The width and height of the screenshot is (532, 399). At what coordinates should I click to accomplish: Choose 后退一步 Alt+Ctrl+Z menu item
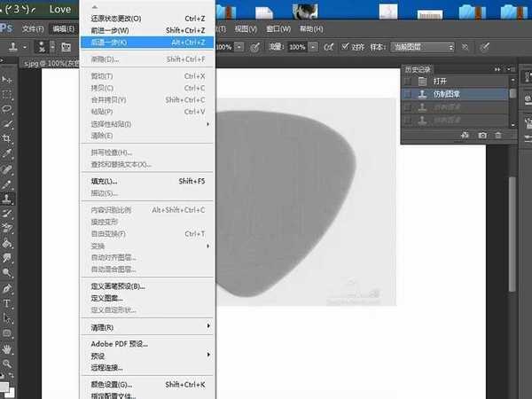[147, 42]
